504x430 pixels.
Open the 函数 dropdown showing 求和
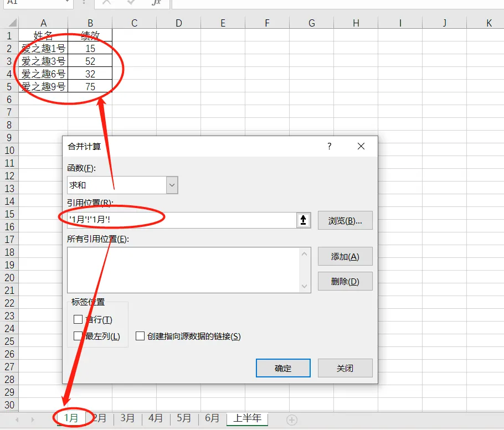click(x=172, y=185)
